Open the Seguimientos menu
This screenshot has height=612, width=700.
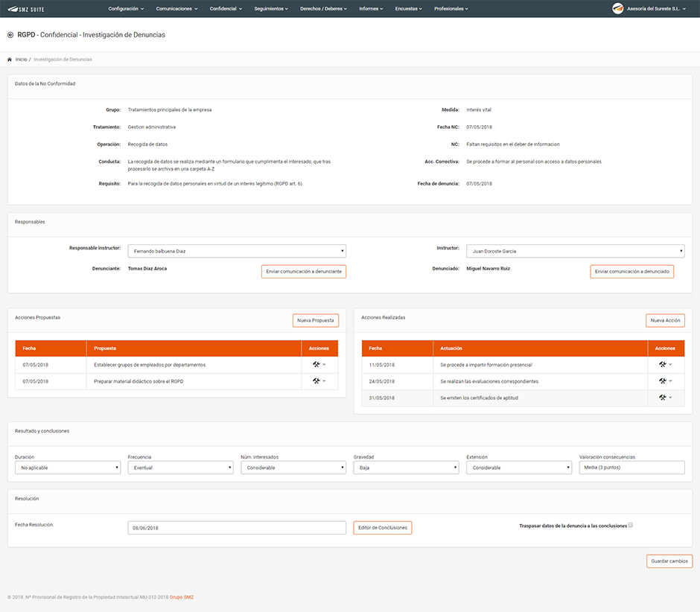click(271, 8)
